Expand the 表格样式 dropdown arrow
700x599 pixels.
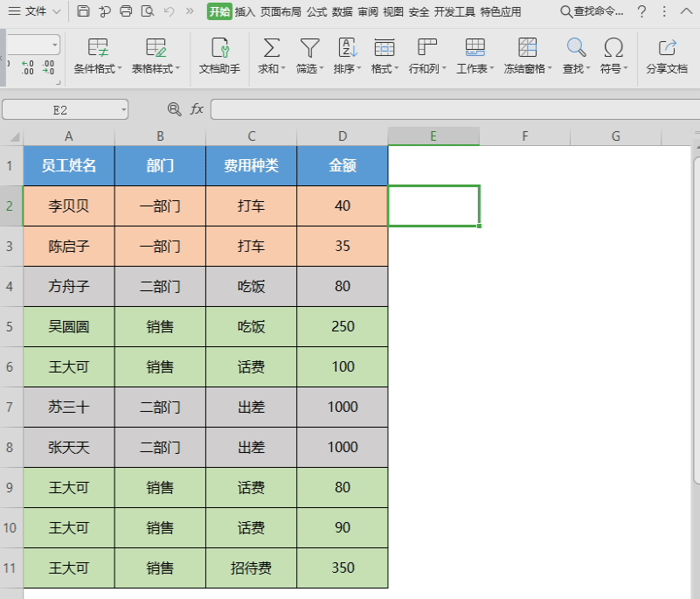click(177, 68)
